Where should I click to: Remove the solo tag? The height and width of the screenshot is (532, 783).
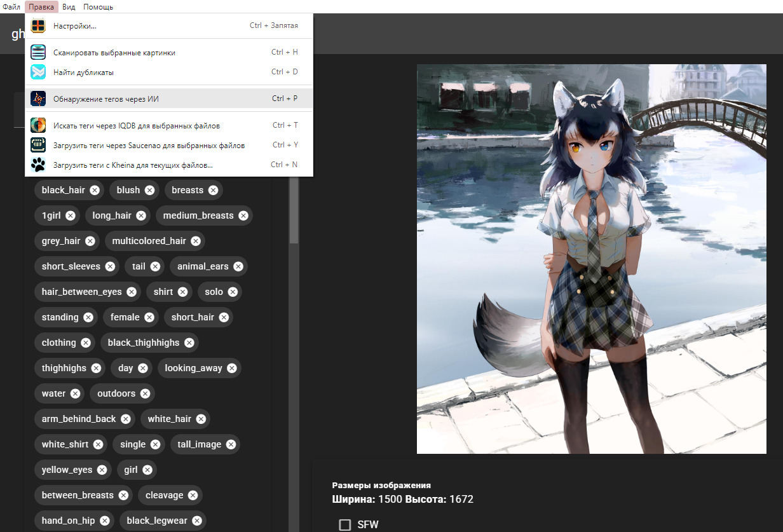(233, 292)
